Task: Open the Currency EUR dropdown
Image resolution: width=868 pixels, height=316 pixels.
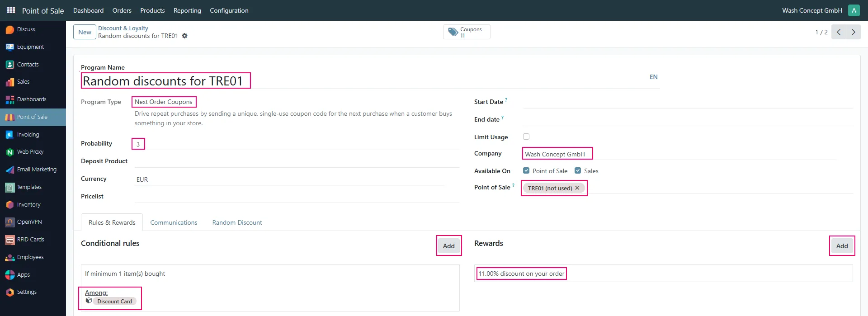Action: [288, 179]
